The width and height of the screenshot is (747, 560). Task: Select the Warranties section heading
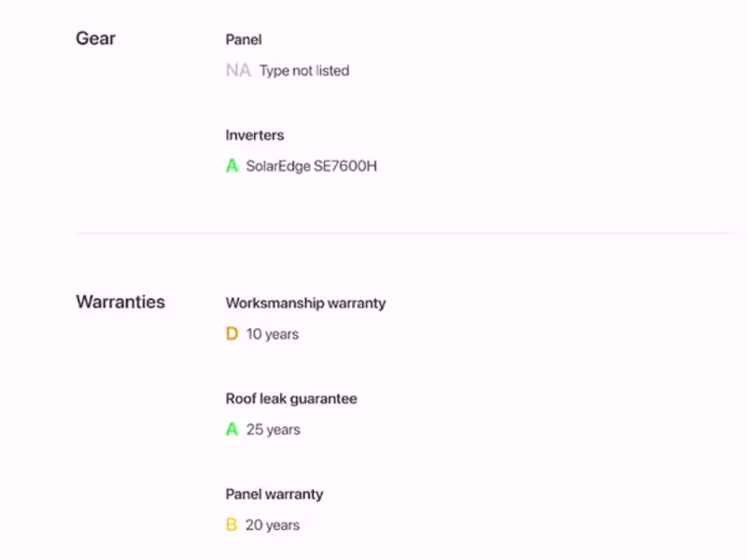click(x=120, y=301)
